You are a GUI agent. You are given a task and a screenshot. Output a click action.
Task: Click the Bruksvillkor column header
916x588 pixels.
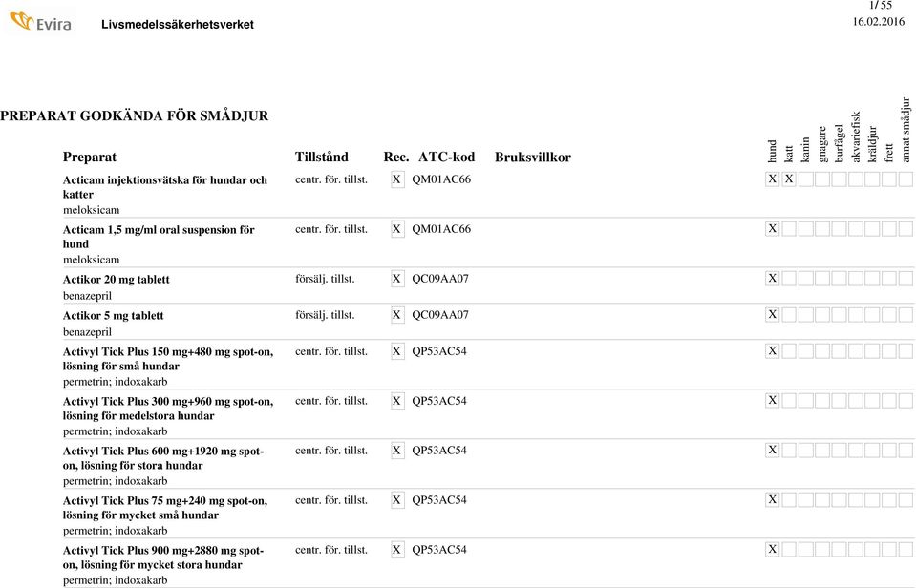[x=532, y=157]
